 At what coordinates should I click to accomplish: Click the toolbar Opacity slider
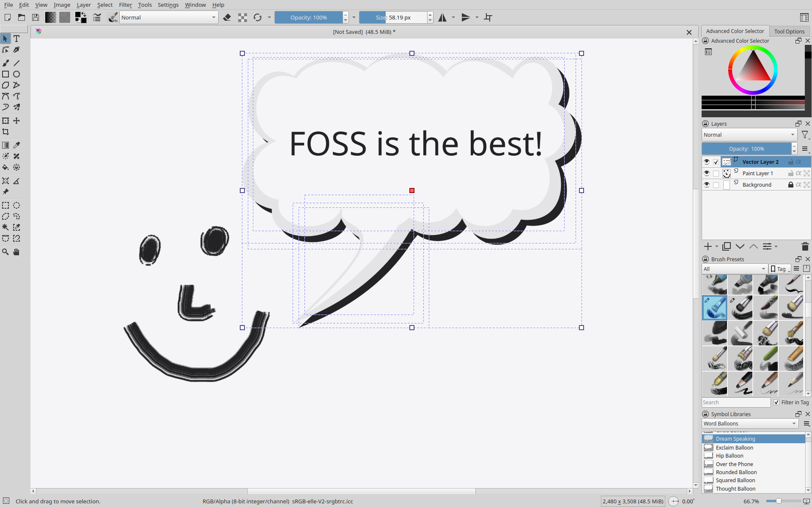[308, 17]
